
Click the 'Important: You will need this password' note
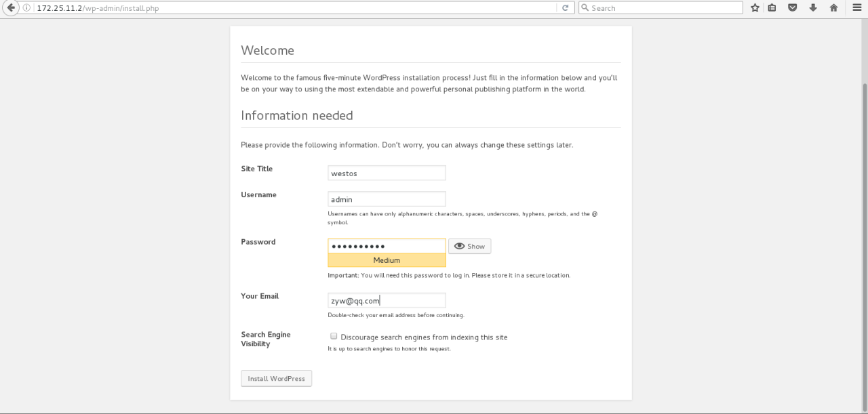point(449,276)
